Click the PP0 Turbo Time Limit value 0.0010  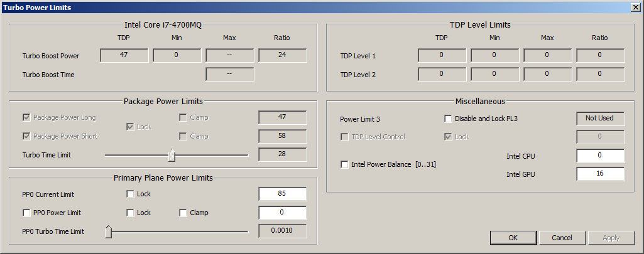coord(283,231)
